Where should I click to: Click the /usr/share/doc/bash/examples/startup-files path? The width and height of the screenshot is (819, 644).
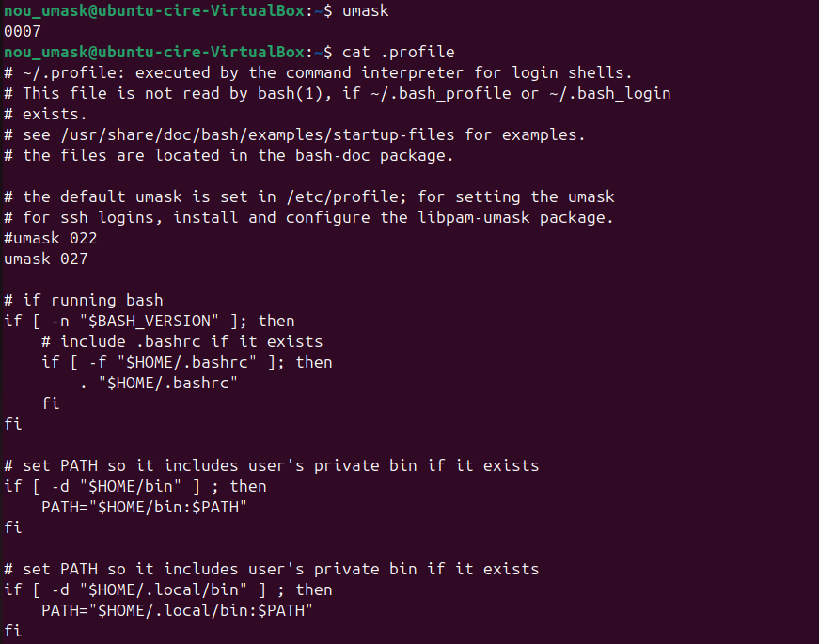(260, 134)
